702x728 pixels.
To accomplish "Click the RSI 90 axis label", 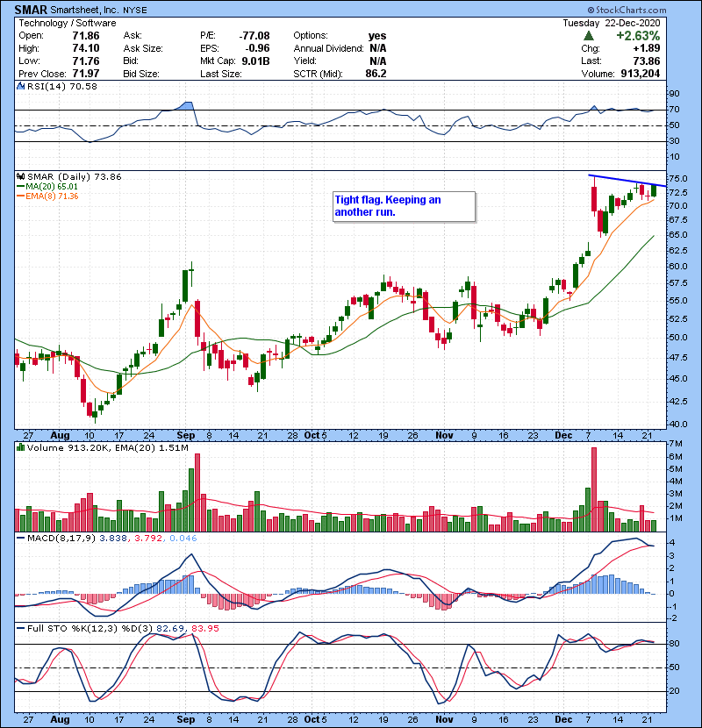I will pos(674,94).
